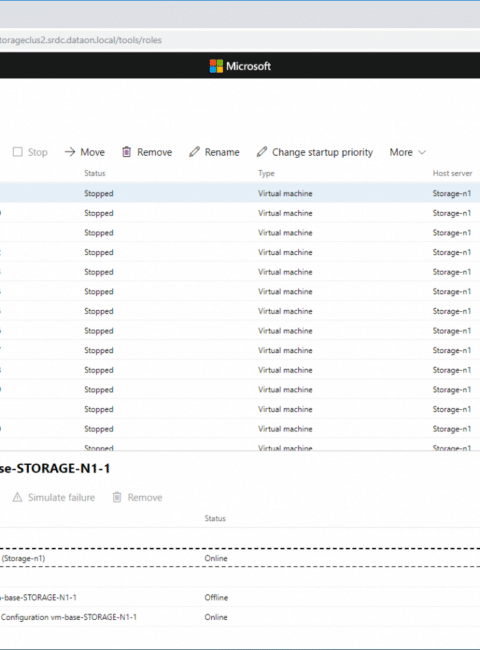
Task: Select the (Storage-n1) resource row
Action: click(240, 558)
